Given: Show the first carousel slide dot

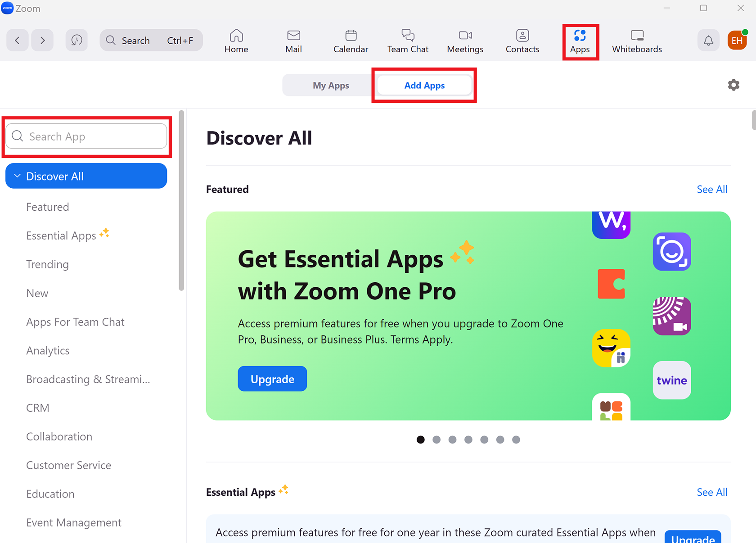Looking at the screenshot, I should (x=421, y=439).
